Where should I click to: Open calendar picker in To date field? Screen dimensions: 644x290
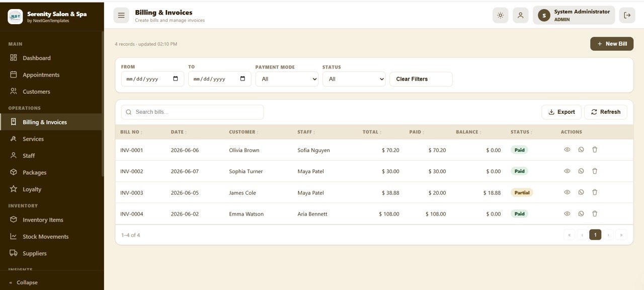coord(243,79)
